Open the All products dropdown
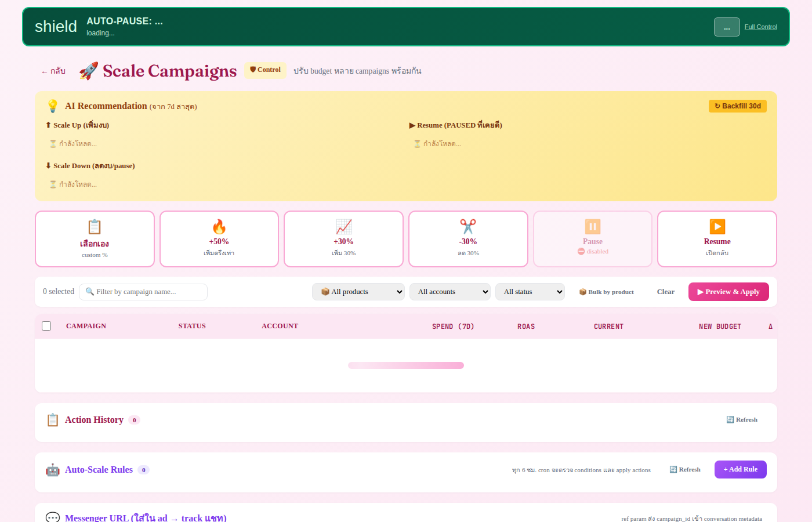Screen dimensions: 812x522 [x=358, y=292]
